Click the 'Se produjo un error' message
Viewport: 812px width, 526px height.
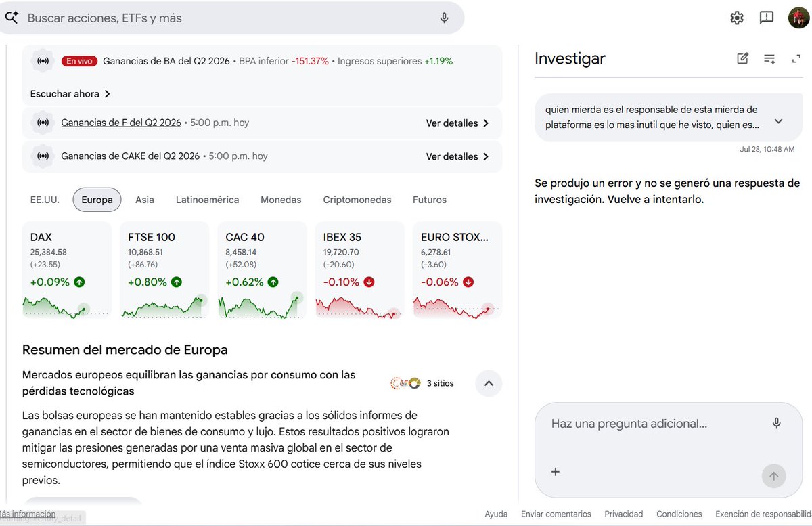667,192
